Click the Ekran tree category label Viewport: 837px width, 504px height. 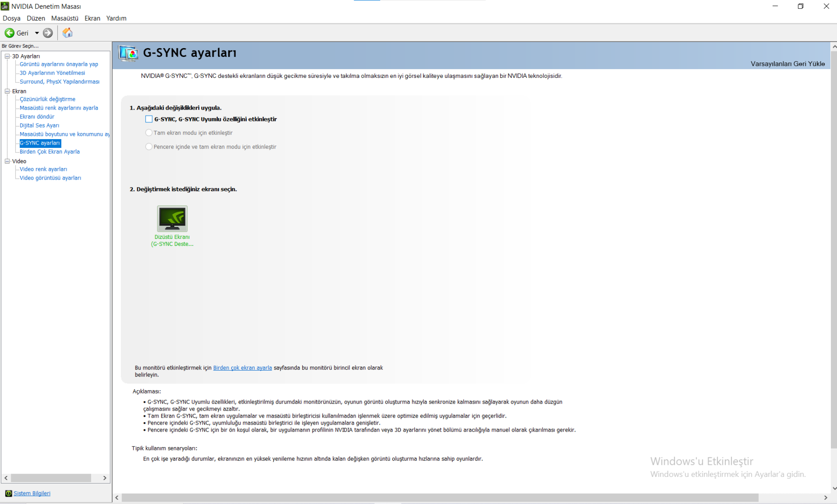click(19, 91)
